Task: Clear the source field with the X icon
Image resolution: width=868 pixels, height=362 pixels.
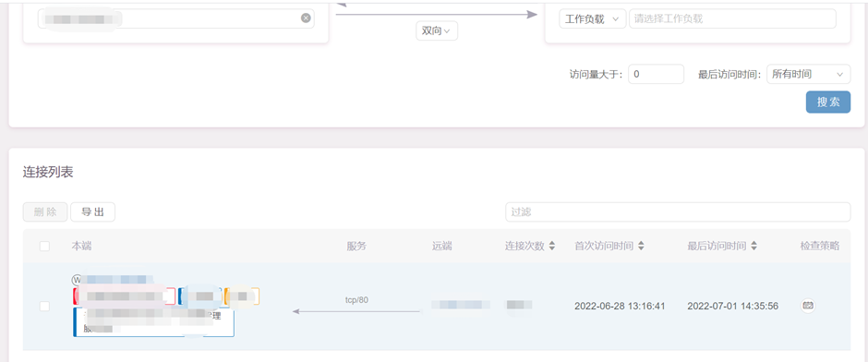Action: pos(306,18)
